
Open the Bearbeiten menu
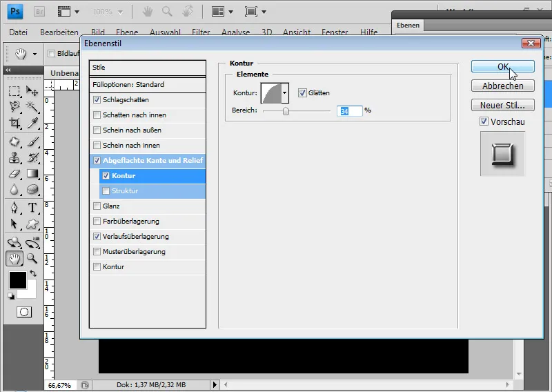pos(59,32)
